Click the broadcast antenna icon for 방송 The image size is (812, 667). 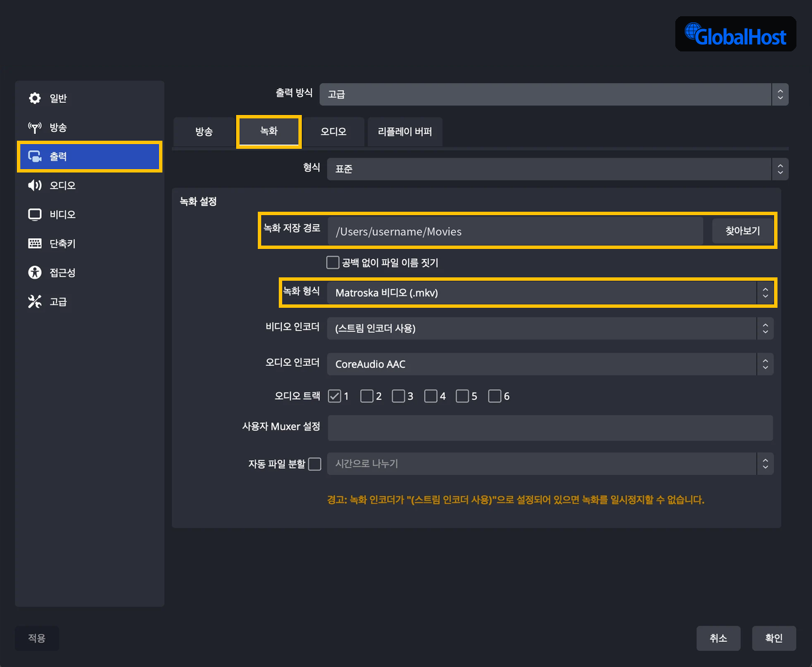tap(35, 127)
